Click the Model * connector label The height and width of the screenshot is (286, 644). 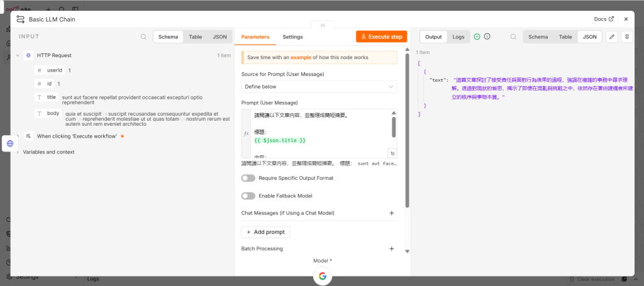pos(323,261)
